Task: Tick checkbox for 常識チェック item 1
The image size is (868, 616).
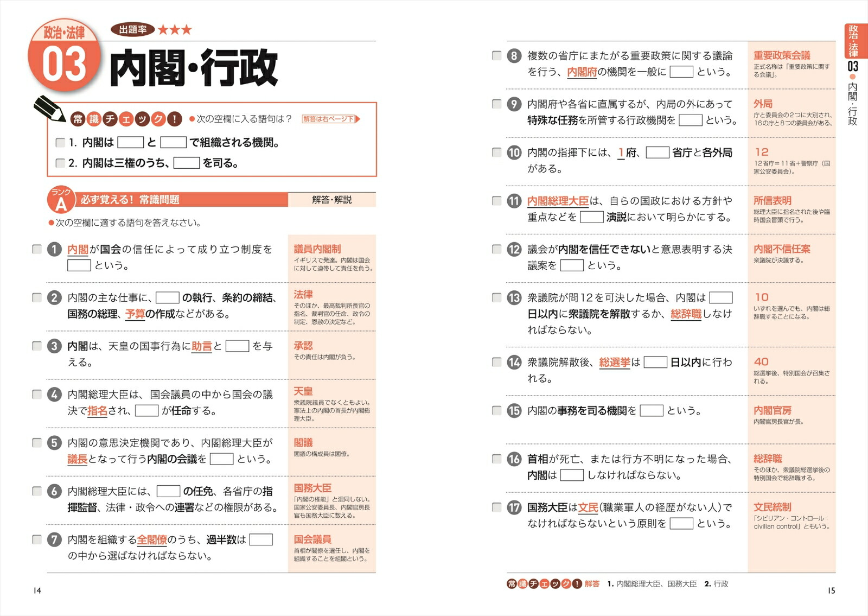Action: [x=60, y=143]
